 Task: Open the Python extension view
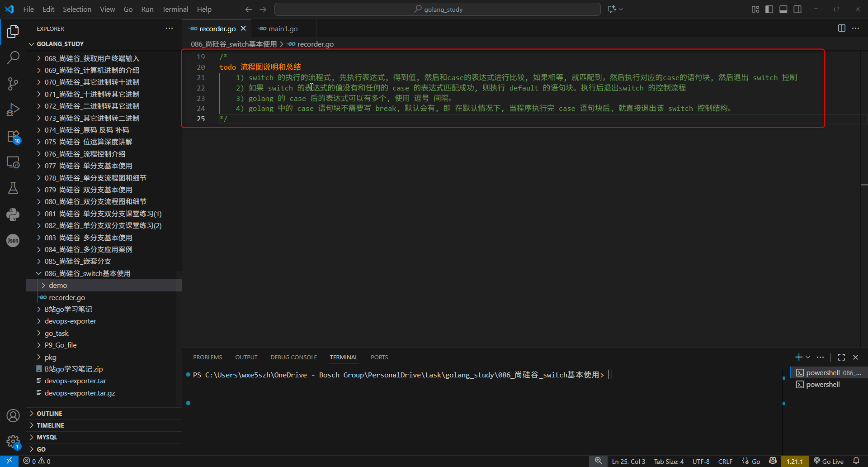[x=13, y=214]
